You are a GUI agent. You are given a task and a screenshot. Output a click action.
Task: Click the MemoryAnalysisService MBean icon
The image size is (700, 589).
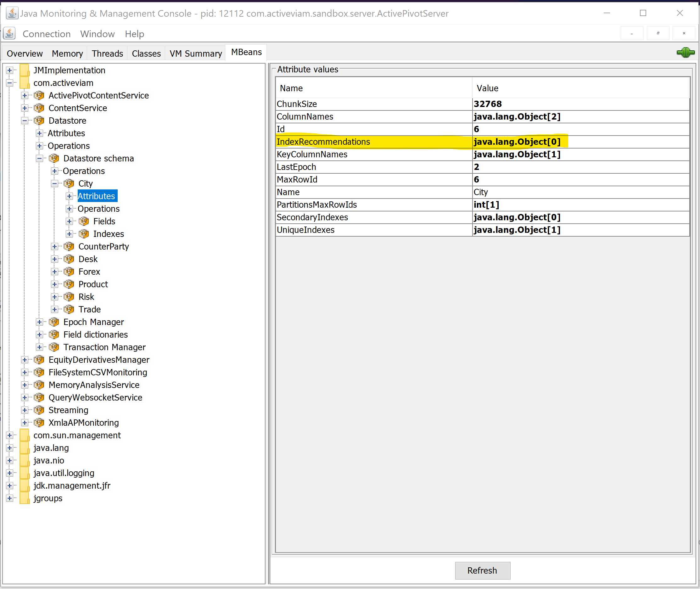[39, 385]
